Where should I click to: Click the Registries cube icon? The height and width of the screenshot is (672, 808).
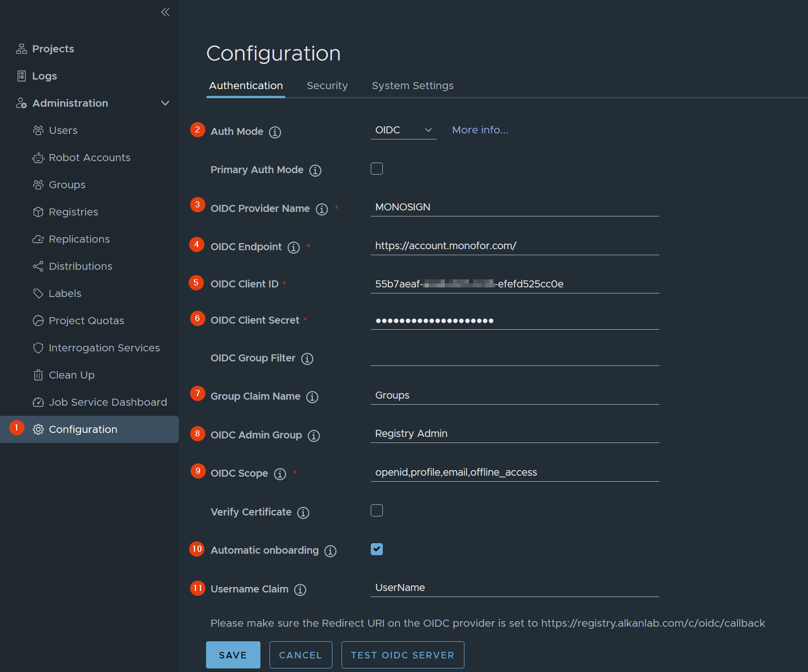38,212
